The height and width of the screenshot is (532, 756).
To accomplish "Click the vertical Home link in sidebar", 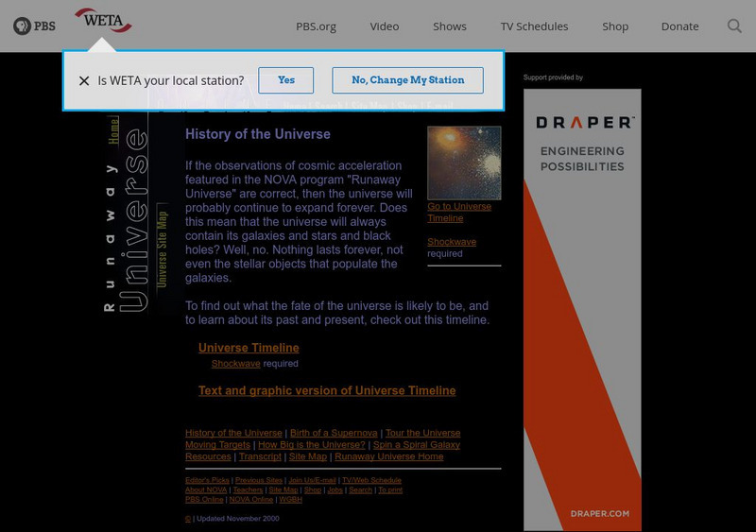I will click(113, 130).
